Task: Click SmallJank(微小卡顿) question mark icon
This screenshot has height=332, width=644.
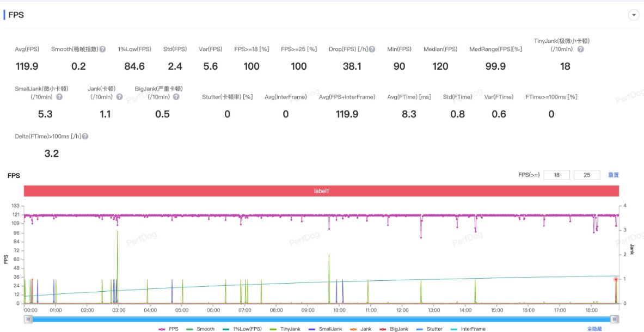Action: pyautogui.click(x=59, y=97)
